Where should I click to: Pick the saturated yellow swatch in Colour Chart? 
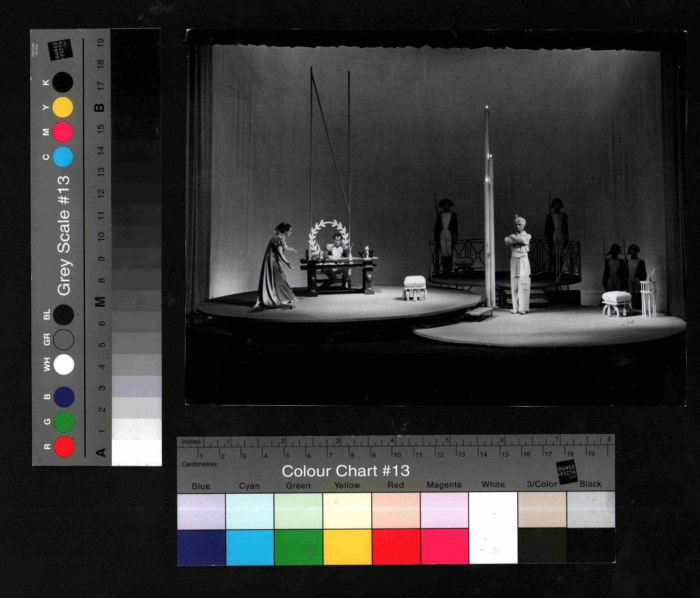347,547
